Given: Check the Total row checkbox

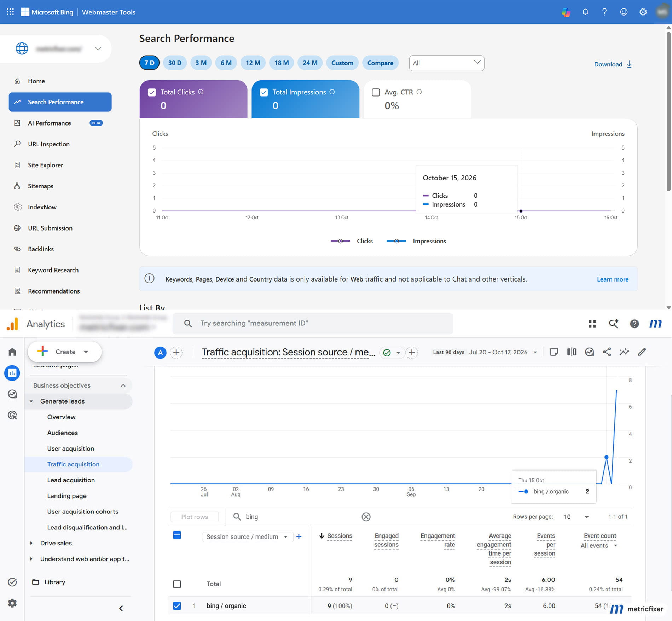Looking at the screenshot, I should (x=177, y=584).
